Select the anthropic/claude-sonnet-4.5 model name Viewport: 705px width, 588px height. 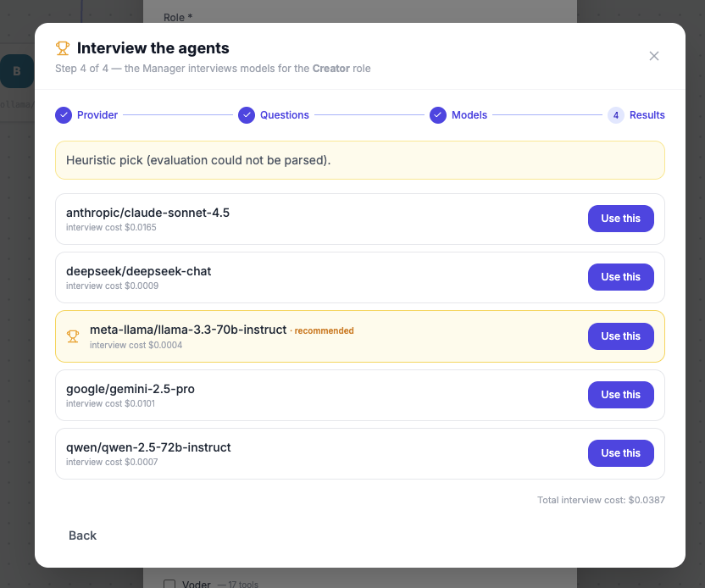[147, 213]
